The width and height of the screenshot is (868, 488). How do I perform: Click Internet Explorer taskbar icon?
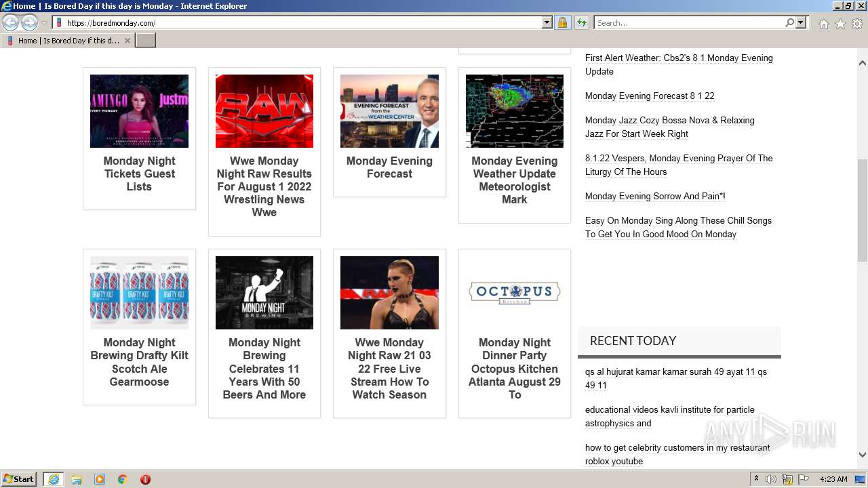(54, 479)
